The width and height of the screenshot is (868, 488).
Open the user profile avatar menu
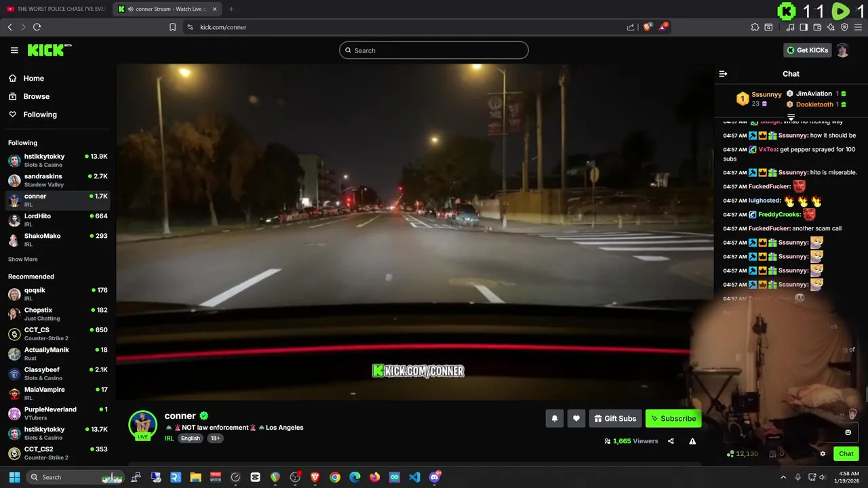coord(842,50)
